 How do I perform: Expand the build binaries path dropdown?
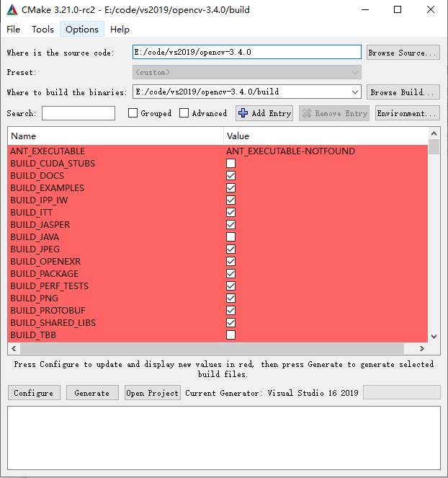tap(355, 92)
